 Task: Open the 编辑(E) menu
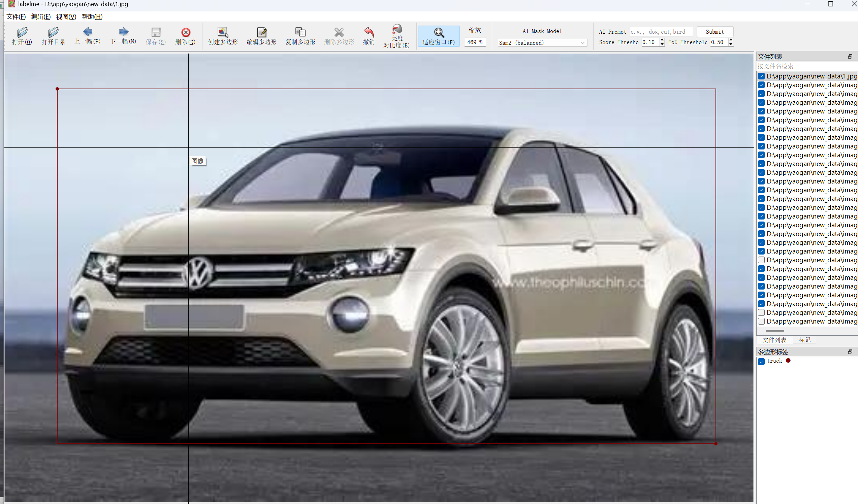pos(40,17)
